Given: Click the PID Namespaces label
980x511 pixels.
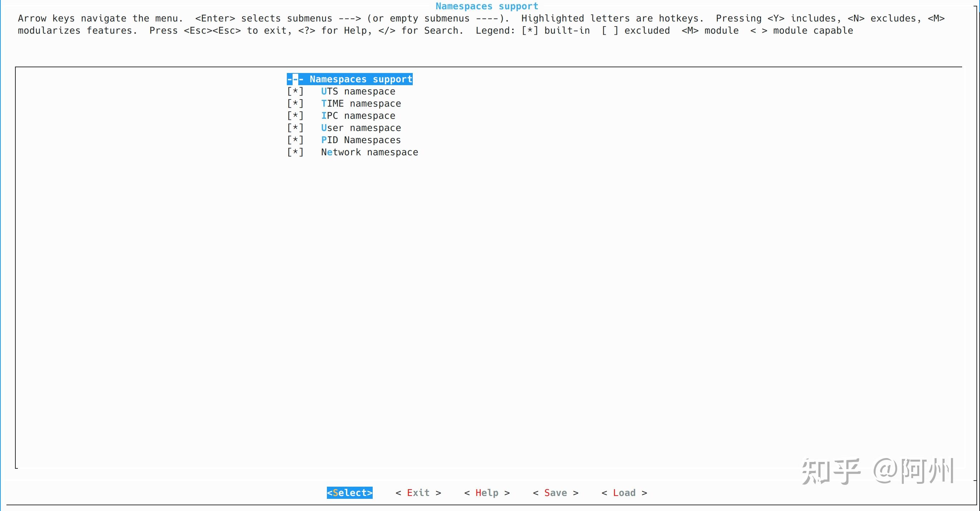Looking at the screenshot, I should (x=361, y=140).
